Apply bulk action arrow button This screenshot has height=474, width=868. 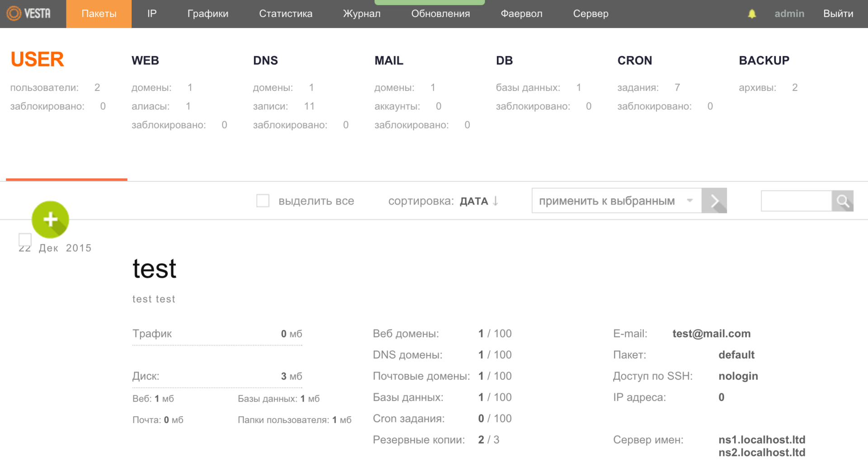[x=714, y=201]
